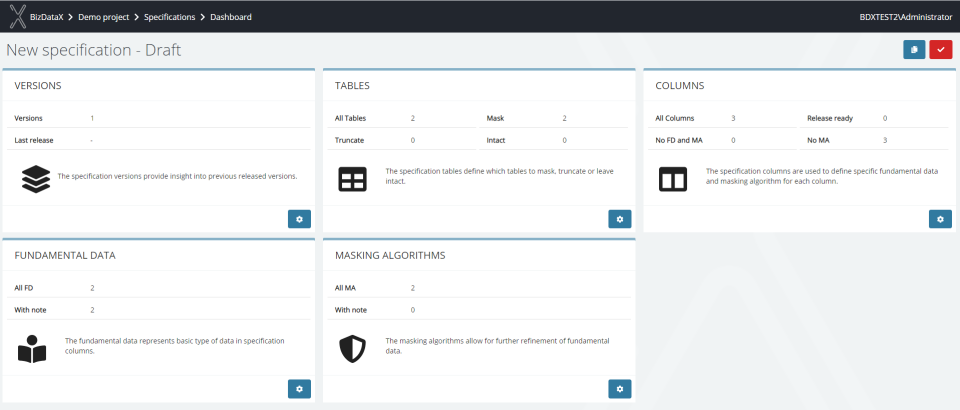Click the FUNDAMENTAL DATA card heading
The width and height of the screenshot is (960, 410).
coord(65,255)
